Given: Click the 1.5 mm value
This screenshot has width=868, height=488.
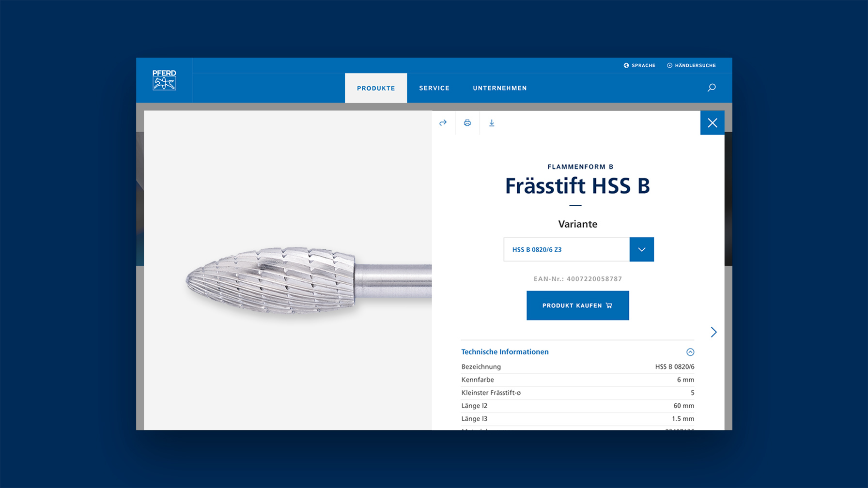Looking at the screenshot, I should tap(683, 419).
